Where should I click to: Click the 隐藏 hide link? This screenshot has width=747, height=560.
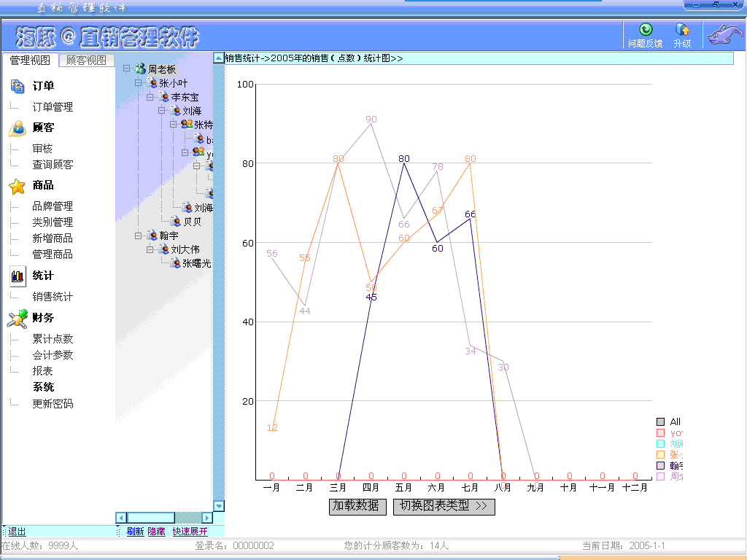tap(156, 532)
